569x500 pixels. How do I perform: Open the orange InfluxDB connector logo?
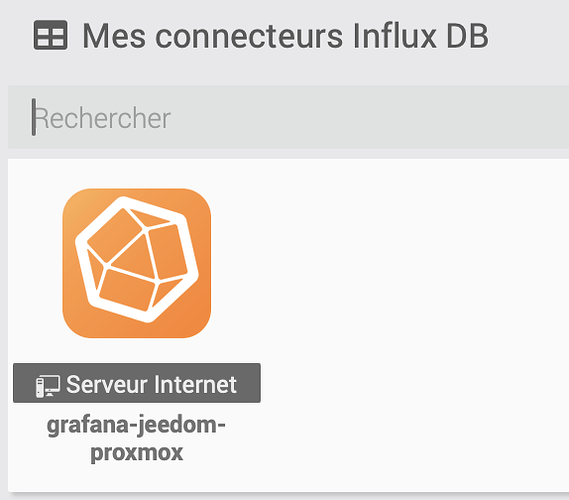(x=137, y=263)
